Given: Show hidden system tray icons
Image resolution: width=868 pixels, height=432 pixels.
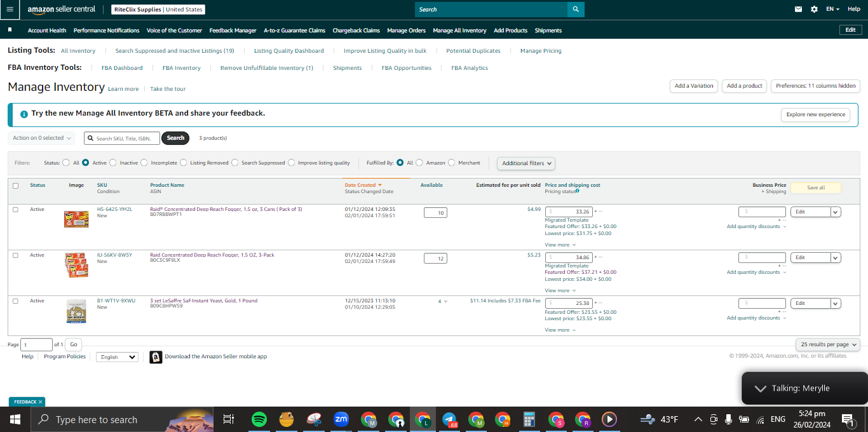Looking at the screenshot, I should click(698, 419).
